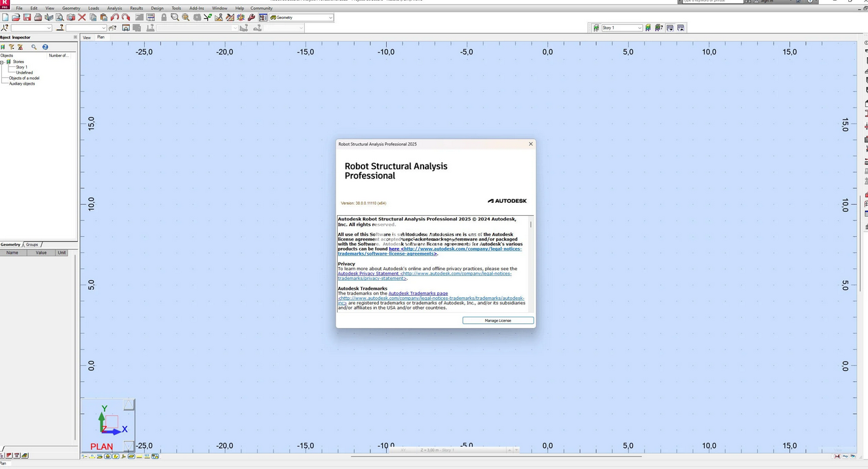This screenshot has height=469, width=868.
Task: Undo the last action via toolbar arrow
Action: pos(115,18)
